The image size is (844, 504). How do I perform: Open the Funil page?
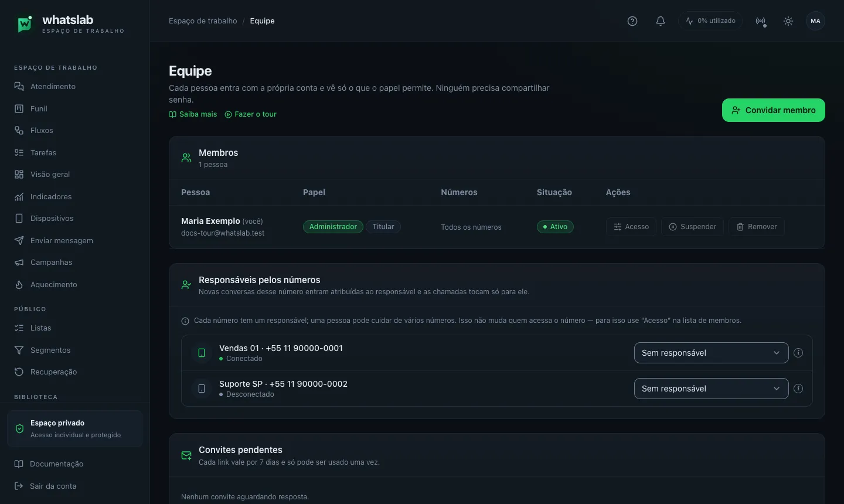(39, 109)
